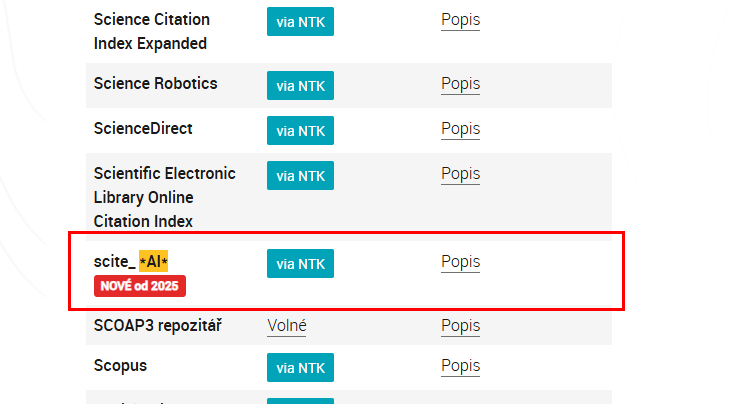
Task: Open Popis link for SCOAP3 repozitář
Action: tap(460, 326)
